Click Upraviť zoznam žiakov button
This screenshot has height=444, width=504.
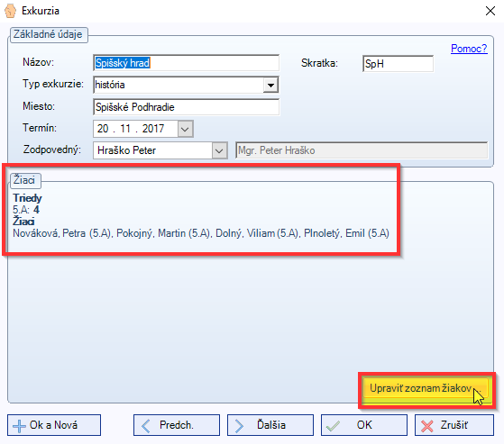coord(426,389)
